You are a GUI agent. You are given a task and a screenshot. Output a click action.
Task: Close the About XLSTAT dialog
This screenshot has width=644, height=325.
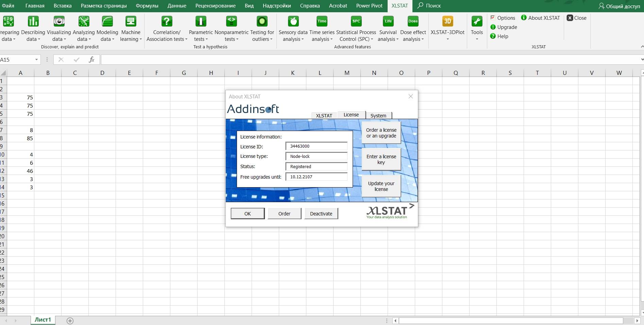[x=411, y=96]
